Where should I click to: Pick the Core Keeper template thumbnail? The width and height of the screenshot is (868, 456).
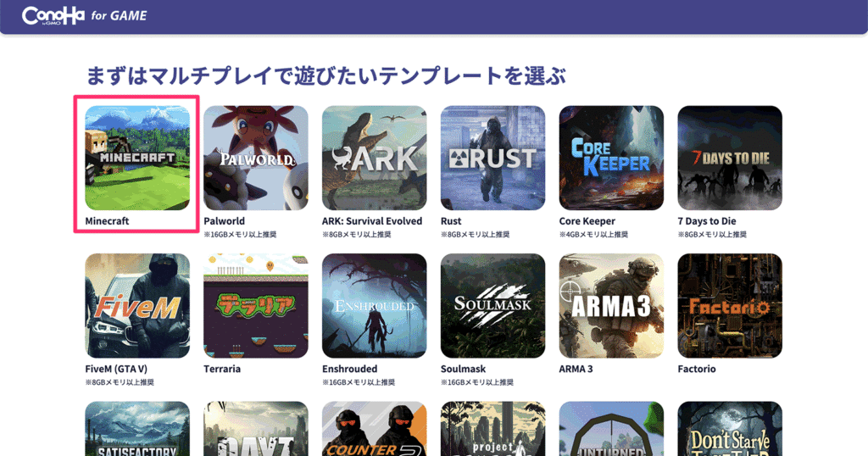tap(611, 158)
